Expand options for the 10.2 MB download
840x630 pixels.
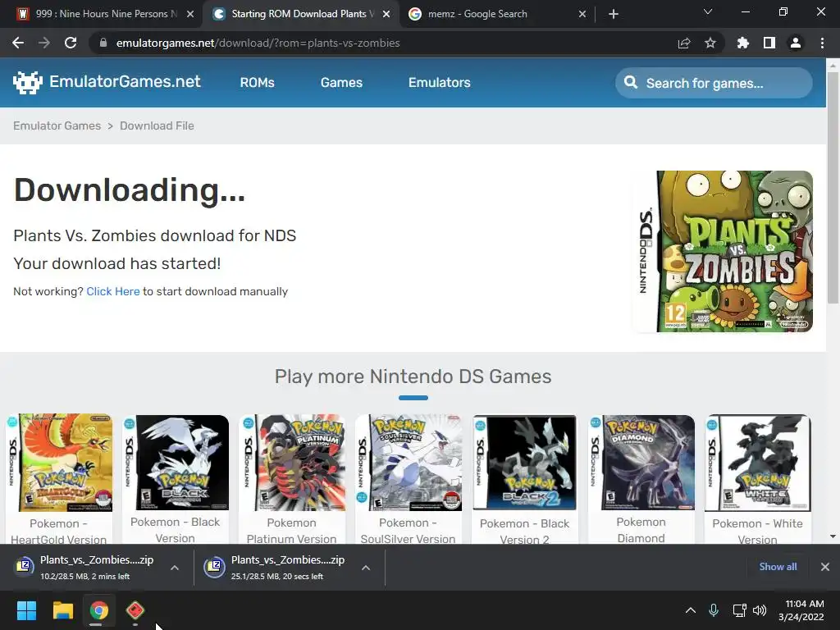click(175, 568)
